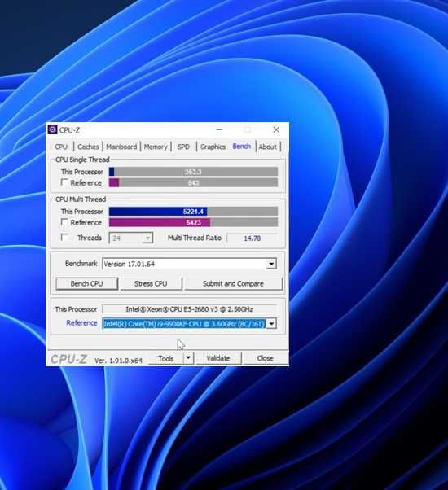The width and height of the screenshot is (448, 490).
Task: Minimize the CPU-Z window
Action: point(219,129)
